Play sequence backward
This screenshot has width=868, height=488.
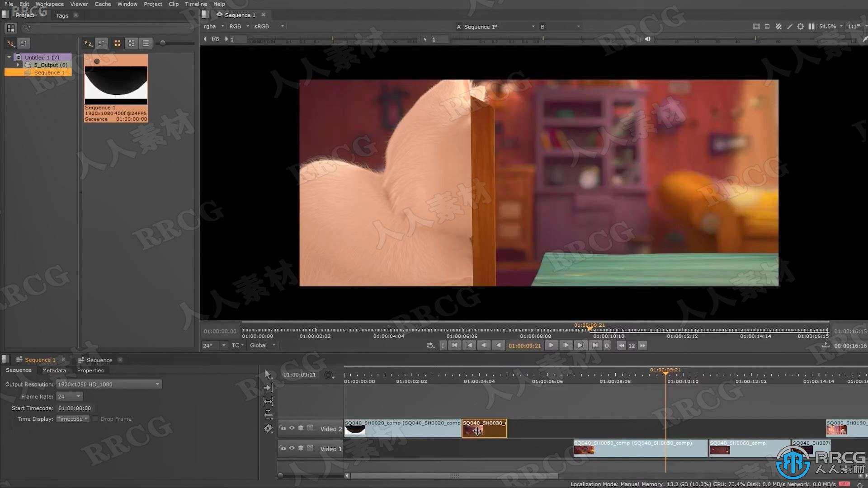(x=498, y=346)
